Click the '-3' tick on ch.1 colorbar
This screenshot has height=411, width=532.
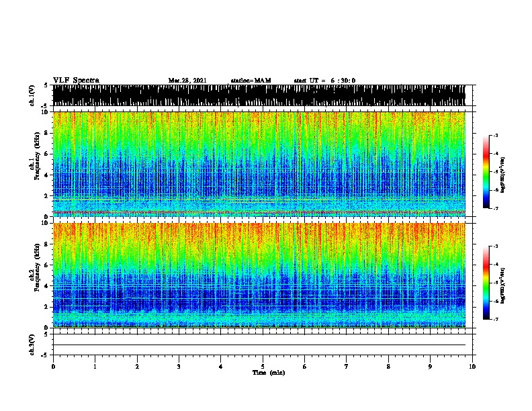495,135
